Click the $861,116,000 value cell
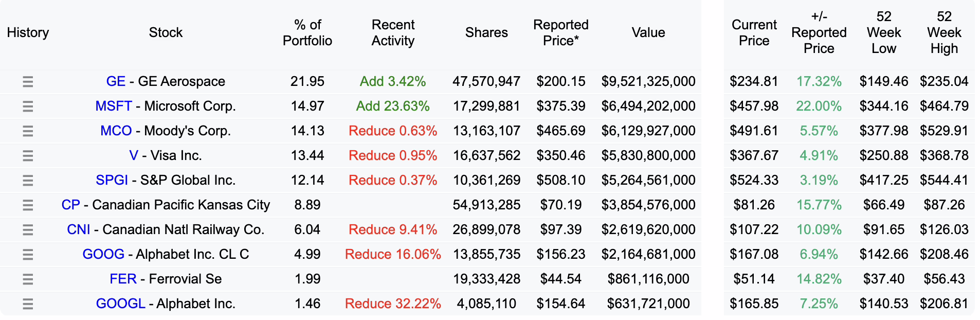This screenshot has width=980, height=320. coord(648,279)
